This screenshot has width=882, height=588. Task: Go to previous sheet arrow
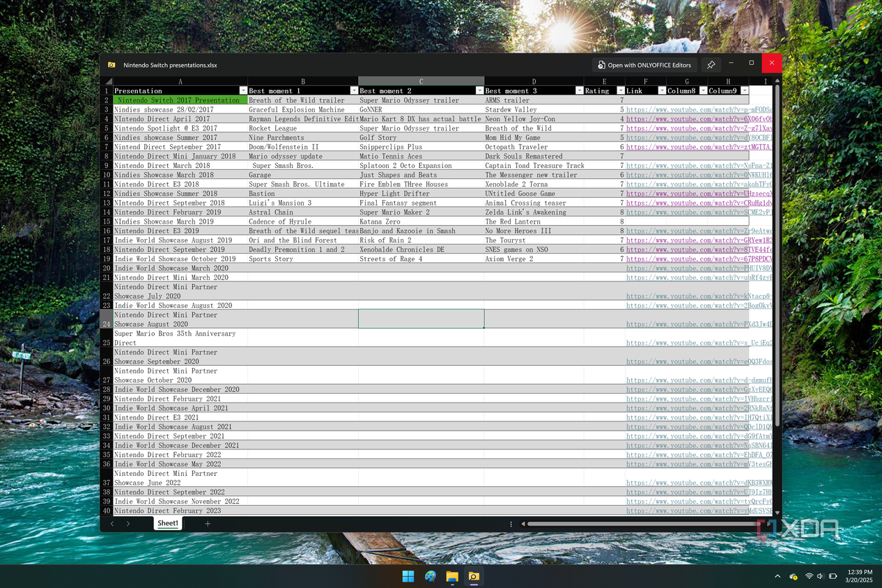point(112,523)
